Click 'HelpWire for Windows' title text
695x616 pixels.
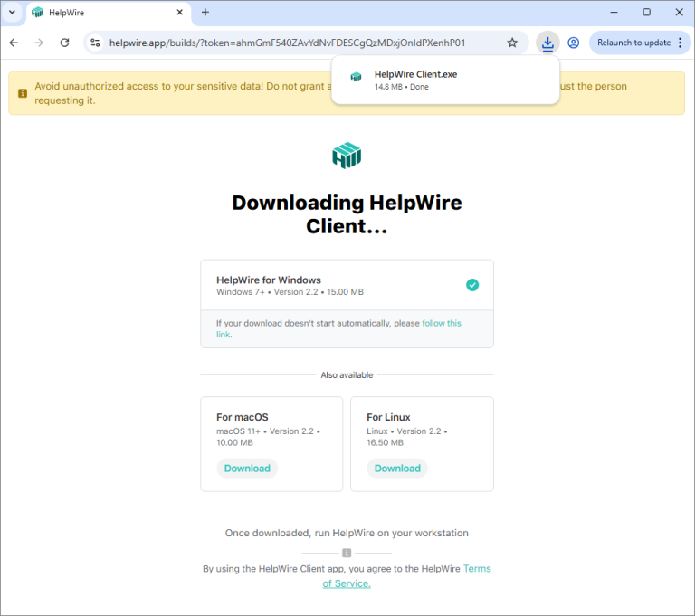[269, 280]
